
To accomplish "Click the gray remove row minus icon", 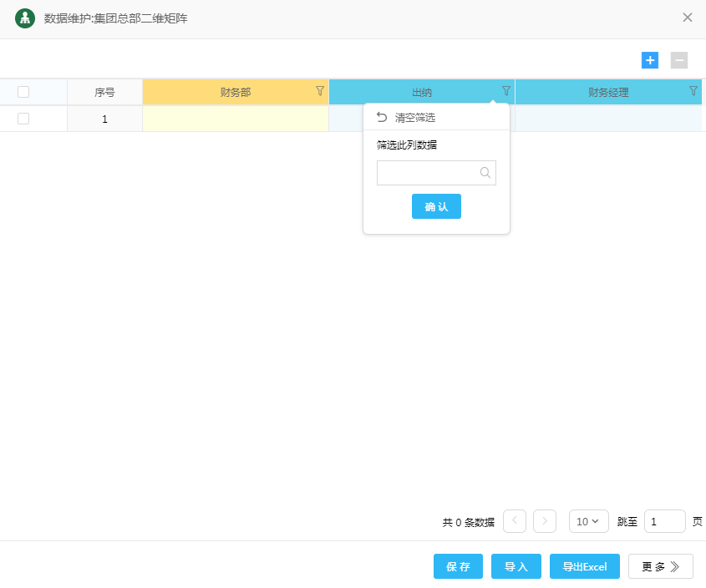I will click(x=679, y=60).
